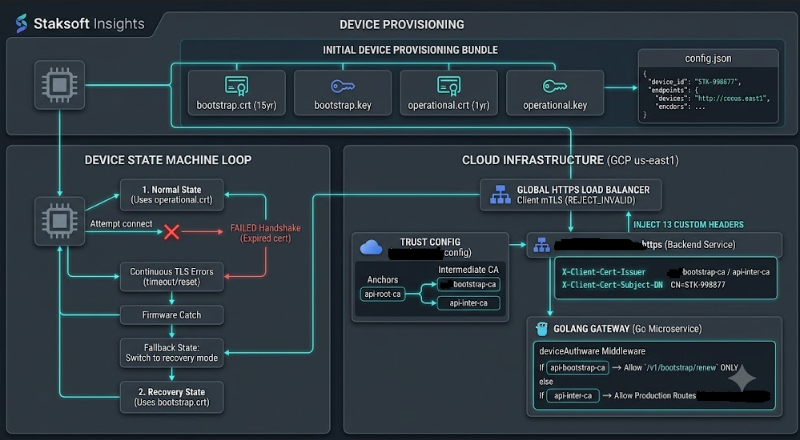The width and height of the screenshot is (800, 440).
Task: Click the Backend Service network icon
Action: pyautogui.click(x=541, y=246)
